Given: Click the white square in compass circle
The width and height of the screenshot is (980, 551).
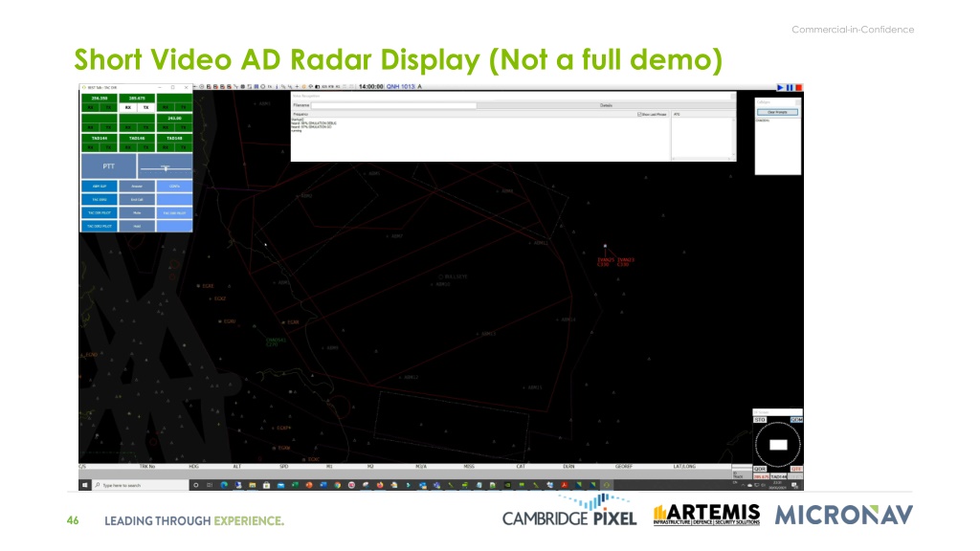Looking at the screenshot, I should (x=778, y=445).
